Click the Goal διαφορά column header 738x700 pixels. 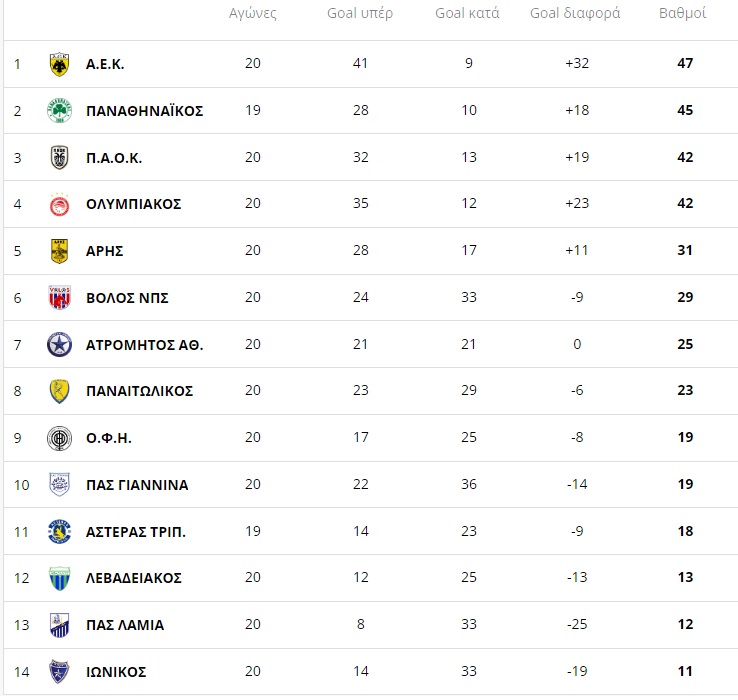click(x=575, y=13)
